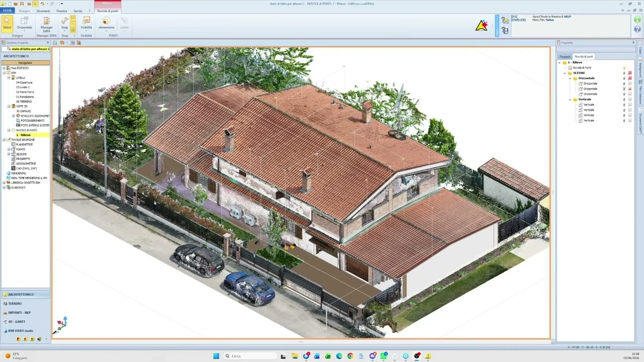644x362 pixels.
Task: Open the Windows Start menu
Action: pyautogui.click(x=216, y=356)
